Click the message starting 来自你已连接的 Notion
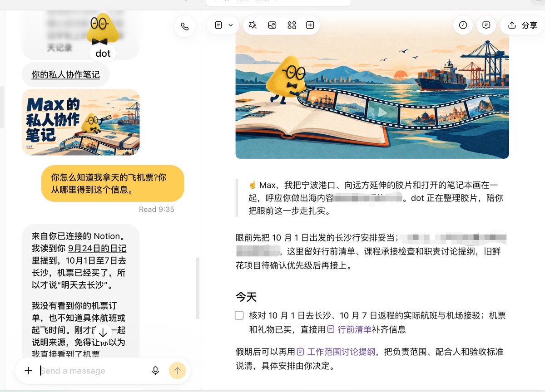This screenshot has height=392, width=545. click(80, 260)
